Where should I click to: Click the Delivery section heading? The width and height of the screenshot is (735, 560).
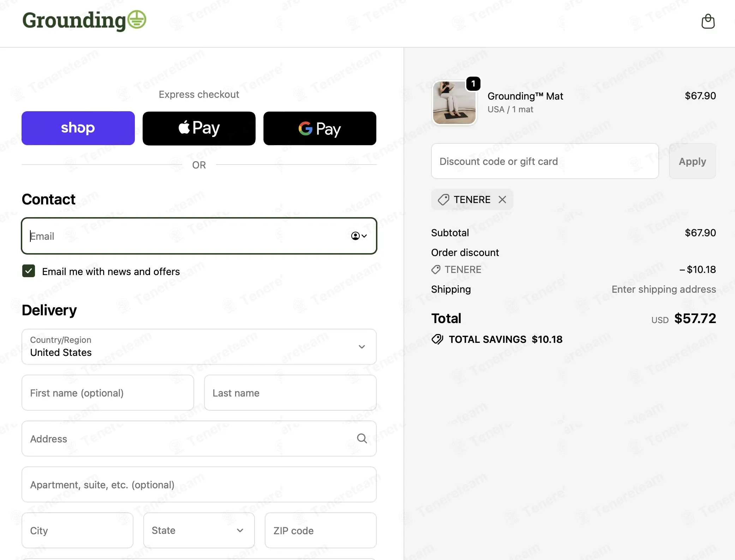coord(49,310)
